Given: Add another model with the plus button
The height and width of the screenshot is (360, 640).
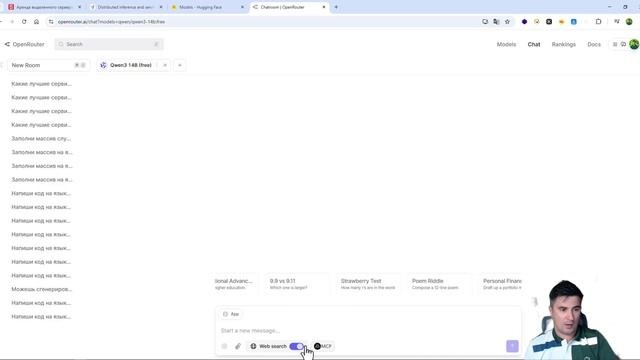Looking at the screenshot, I should [180, 65].
